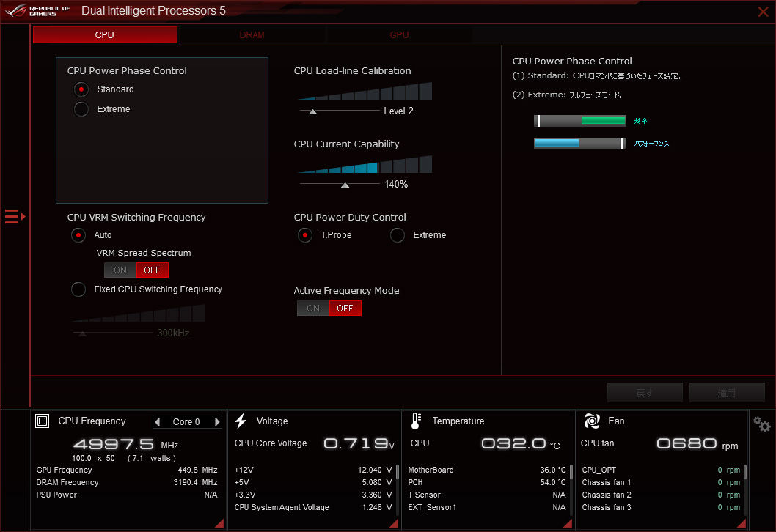
Task: Select Extreme CPU Power Duty Control
Action: (398, 235)
